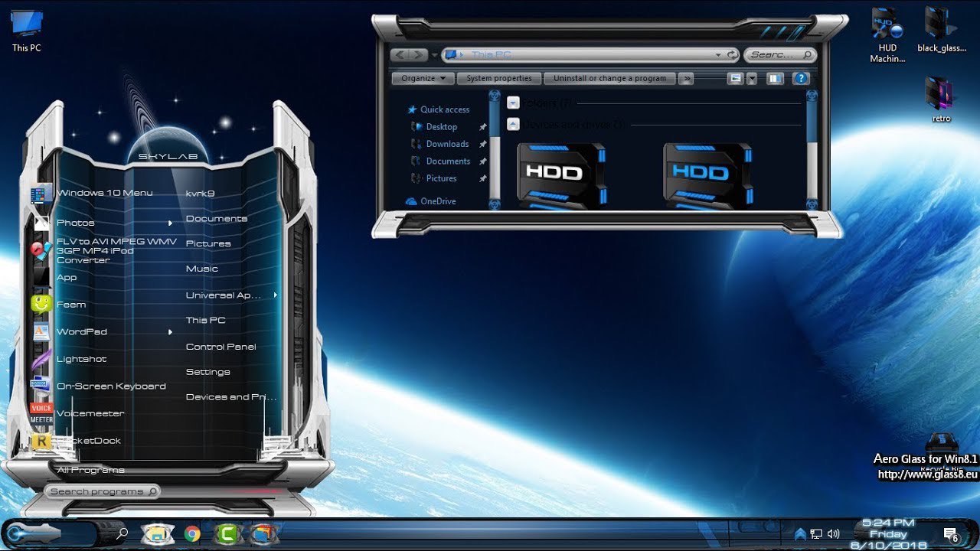The width and height of the screenshot is (980, 551).
Task: Open Chrome from the taskbar
Action: coord(192,534)
